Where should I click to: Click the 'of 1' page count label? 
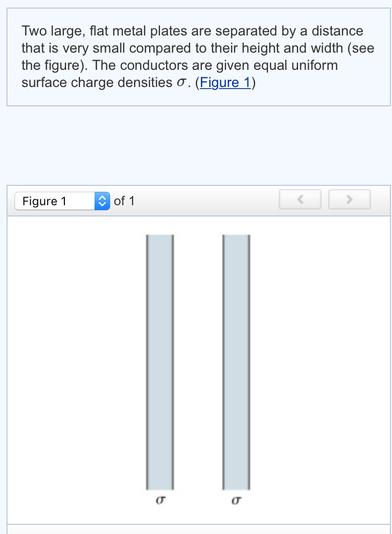pyautogui.click(x=123, y=201)
